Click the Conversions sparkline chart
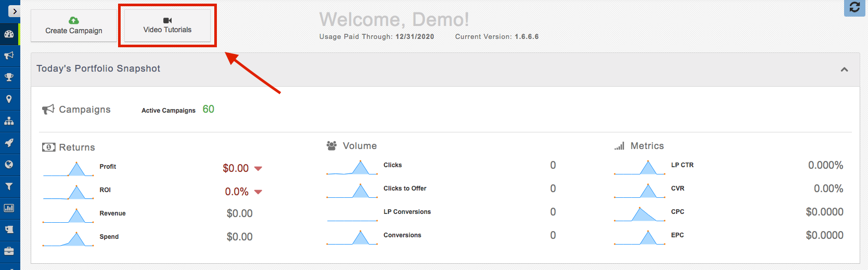 tap(352, 237)
